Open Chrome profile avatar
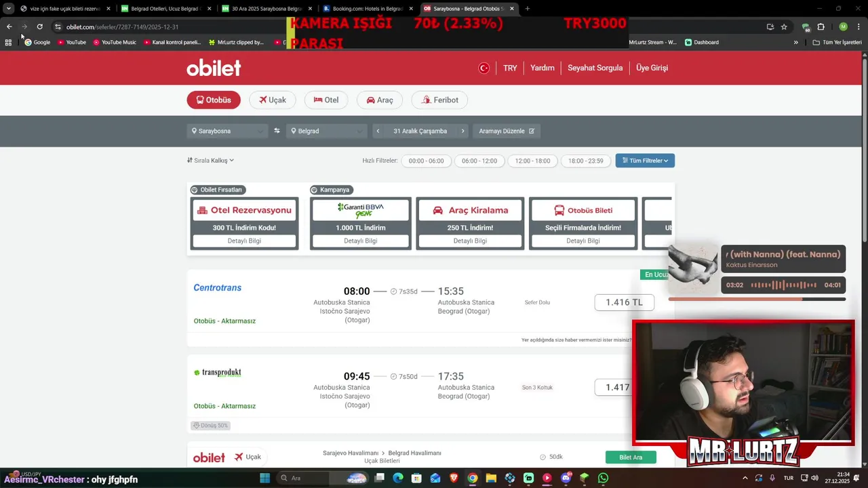Screen dimensions: 868x488 (843, 26)
